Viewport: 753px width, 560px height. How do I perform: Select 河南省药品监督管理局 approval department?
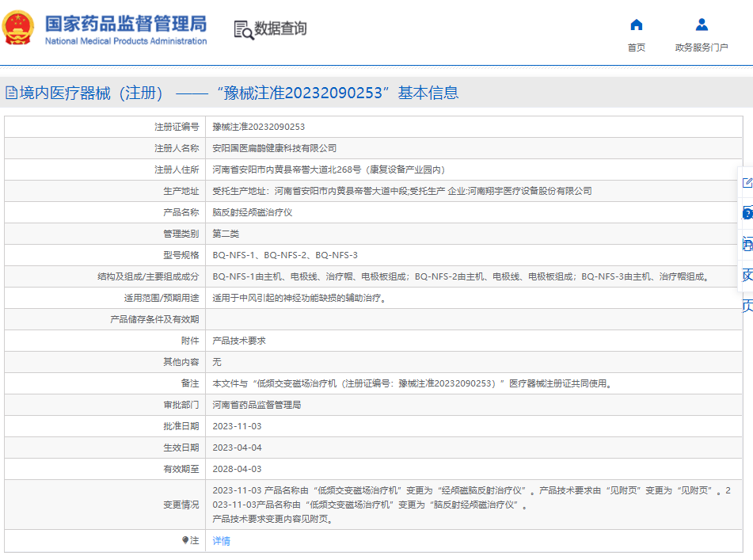click(257, 405)
